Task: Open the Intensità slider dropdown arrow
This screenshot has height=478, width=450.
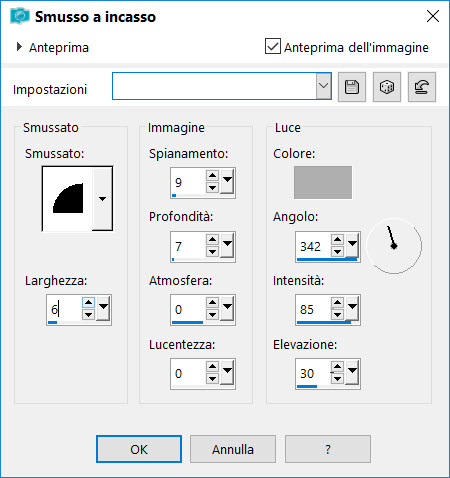Action: click(x=352, y=308)
